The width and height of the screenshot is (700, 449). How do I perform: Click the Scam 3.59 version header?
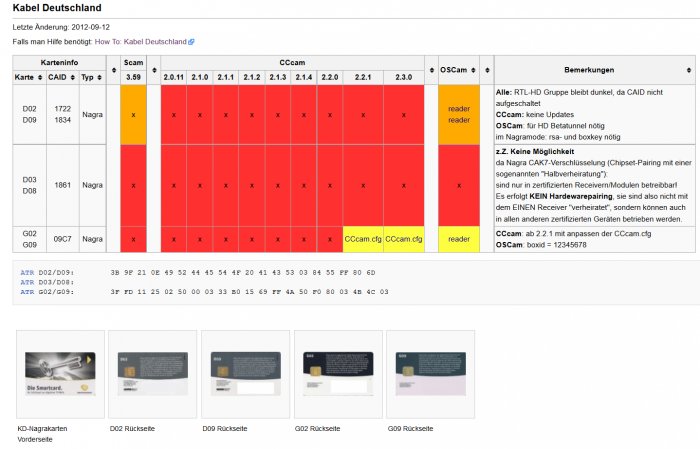133,77
